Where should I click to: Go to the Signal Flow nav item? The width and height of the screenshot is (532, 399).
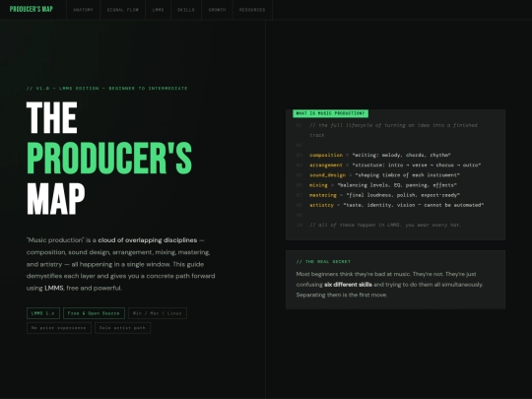click(123, 10)
